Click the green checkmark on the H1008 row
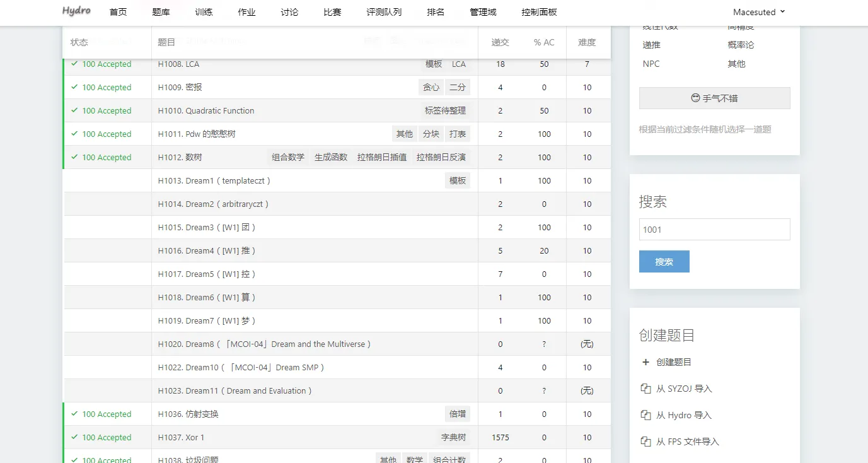 (x=75, y=64)
